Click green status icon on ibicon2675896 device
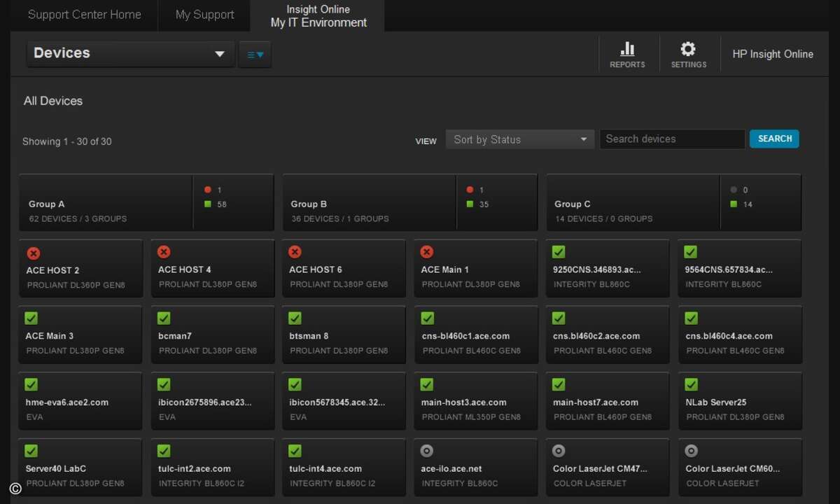The image size is (840, 504). click(x=164, y=384)
